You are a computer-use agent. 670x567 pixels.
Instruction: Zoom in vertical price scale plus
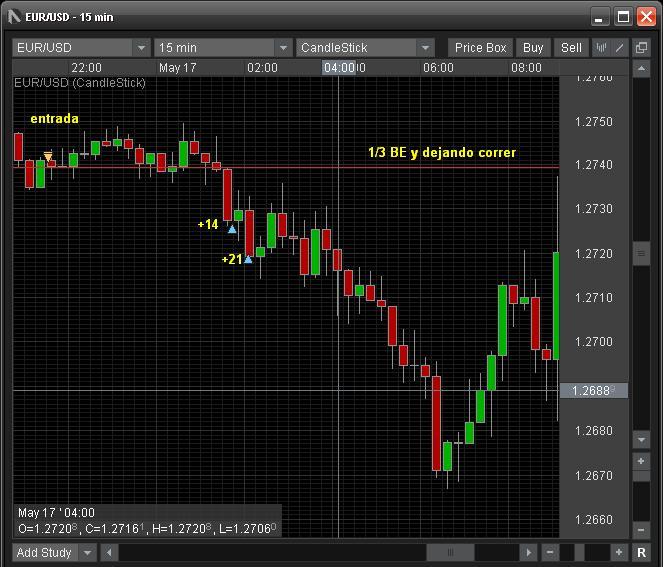click(x=642, y=461)
